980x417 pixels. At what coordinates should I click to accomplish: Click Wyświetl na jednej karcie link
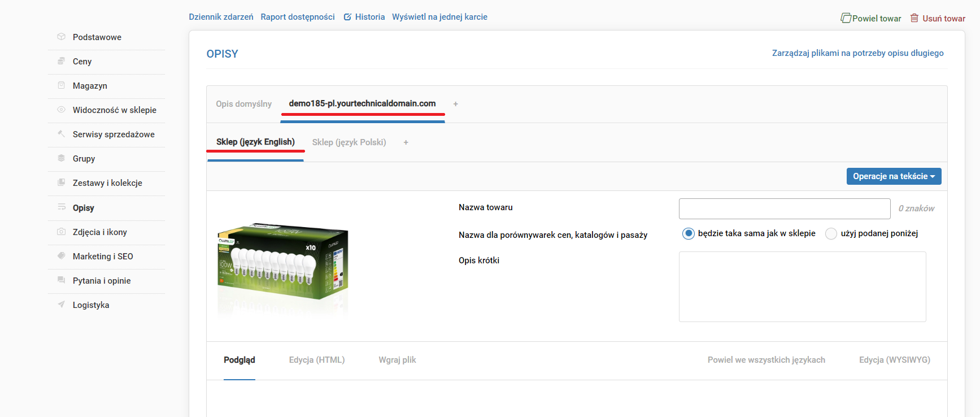439,17
